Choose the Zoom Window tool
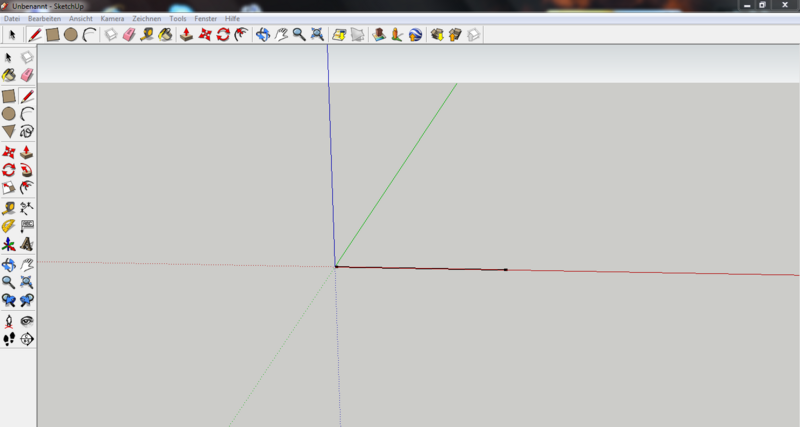 click(x=27, y=283)
